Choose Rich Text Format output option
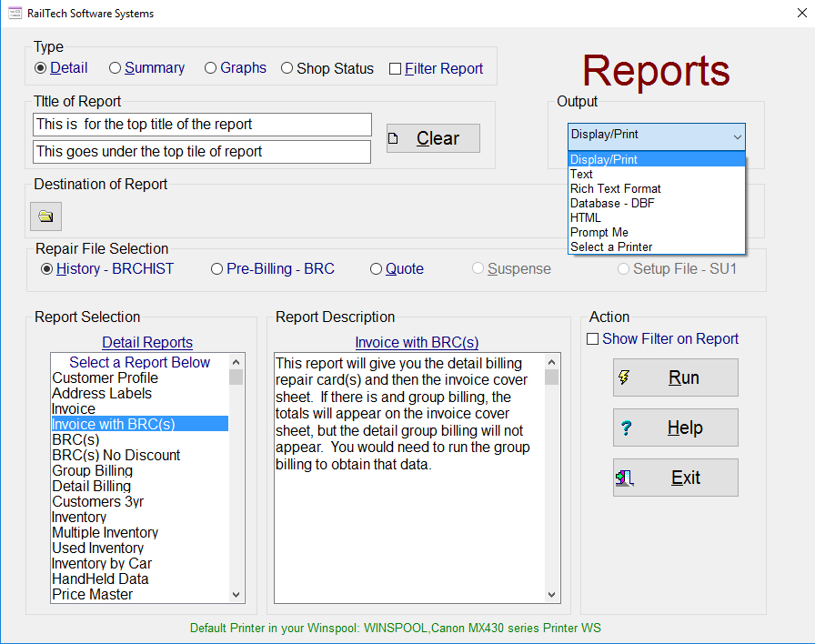815x644 pixels. pos(616,188)
